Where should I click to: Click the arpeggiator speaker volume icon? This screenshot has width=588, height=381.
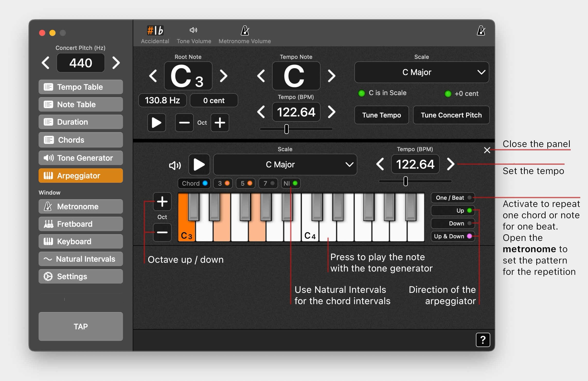click(x=175, y=165)
